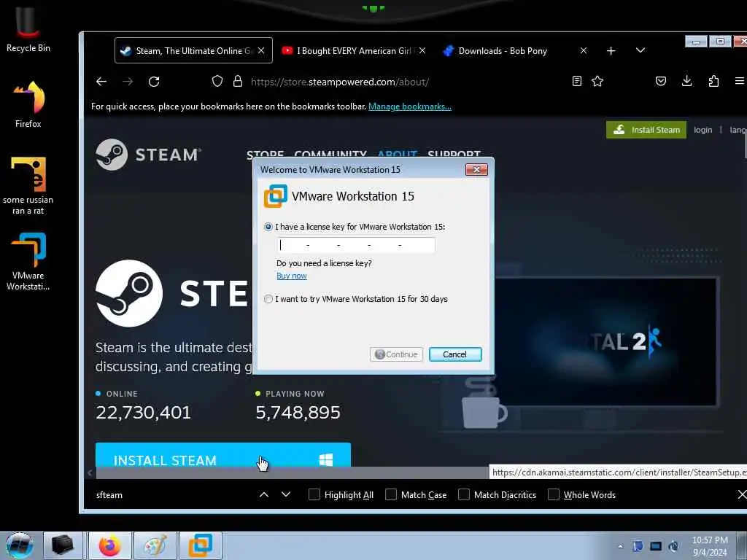Viewport: 747px width, 560px height.
Task: Find next match arrow in find bar
Action: tap(286, 495)
